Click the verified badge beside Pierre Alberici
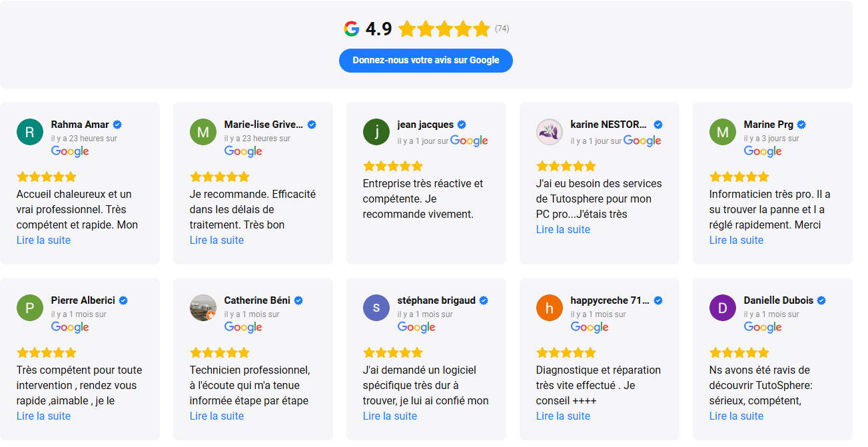This screenshot has width=868, height=447. (123, 300)
